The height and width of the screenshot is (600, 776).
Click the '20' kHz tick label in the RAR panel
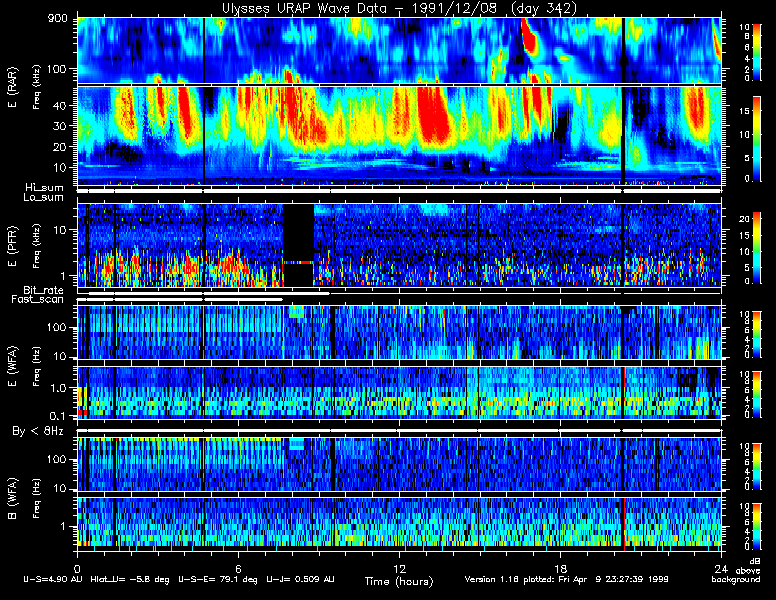click(x=60, y=147)
